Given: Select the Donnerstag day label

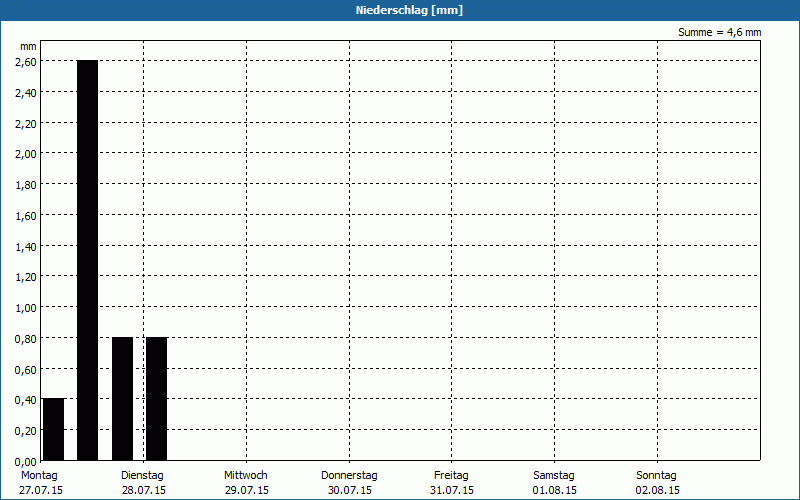Looking at the screenshot, I should coord(349,476).
